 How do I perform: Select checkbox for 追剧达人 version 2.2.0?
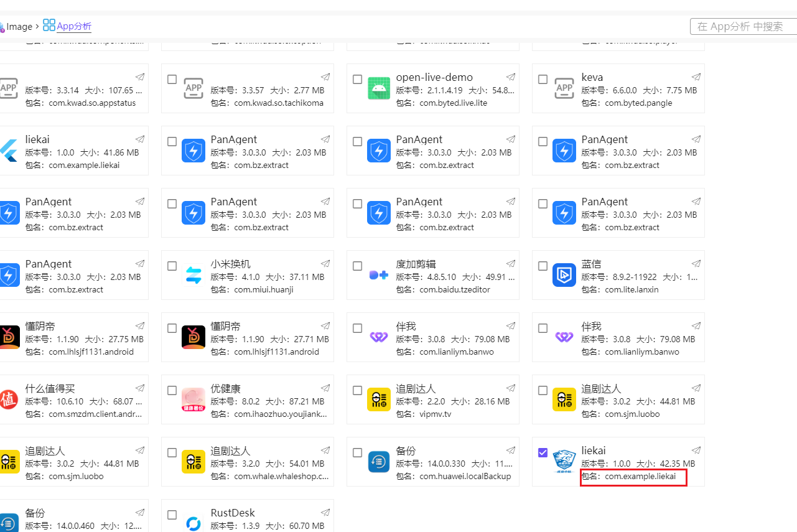(x=358, y=391)
